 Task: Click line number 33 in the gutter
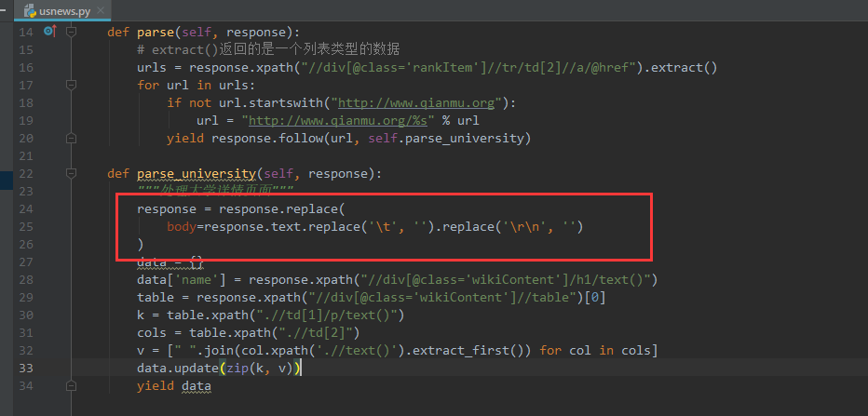tap(26, 369)
